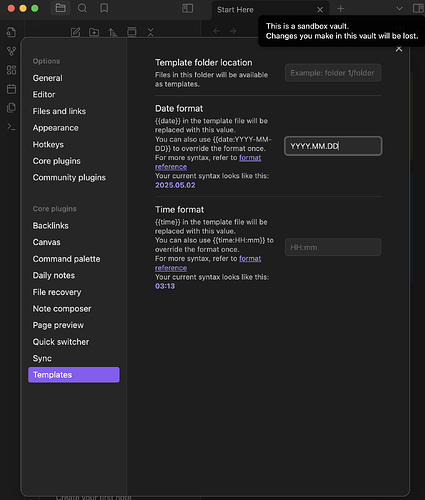
Task: Toggle the right sidebar panel icon
Action: (x=418, y=9)
